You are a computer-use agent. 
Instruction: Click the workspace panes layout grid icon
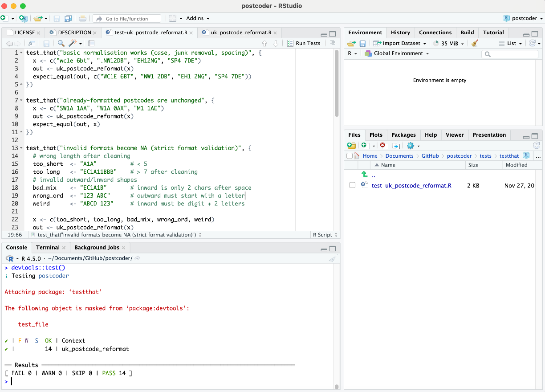(x=173, y=18)
